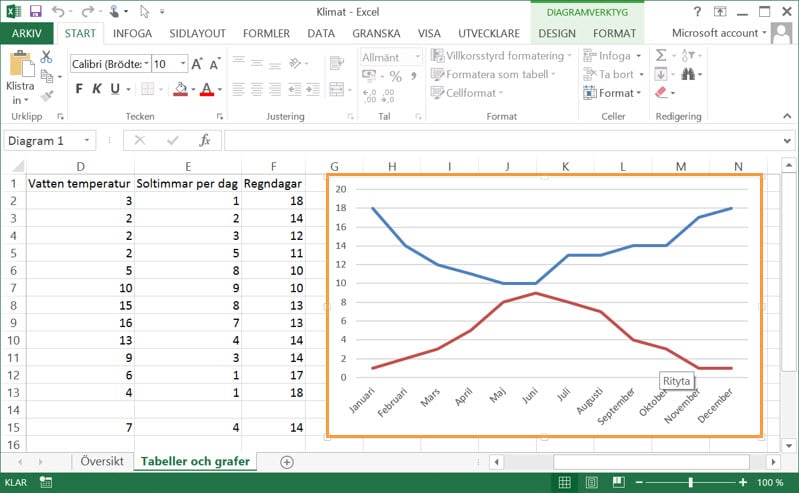Click the zoom slider handle
Screen dimensions: 799x493
(x=690, y=482)
